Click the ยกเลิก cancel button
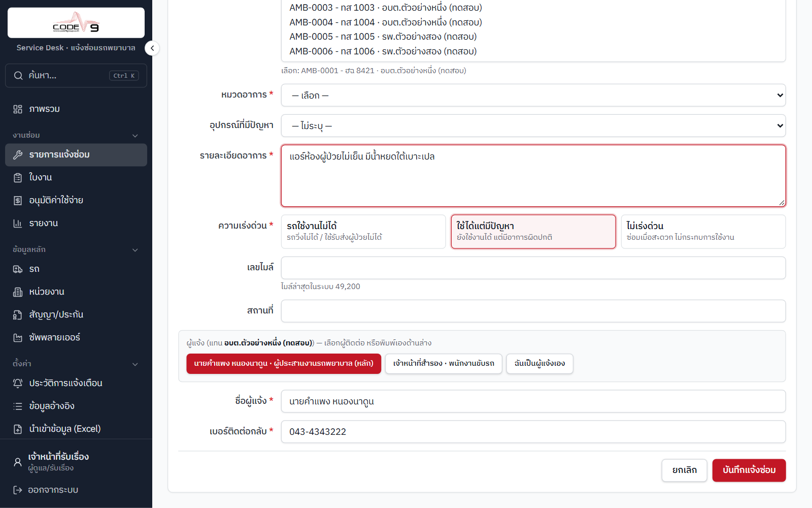 click(685, 470)
